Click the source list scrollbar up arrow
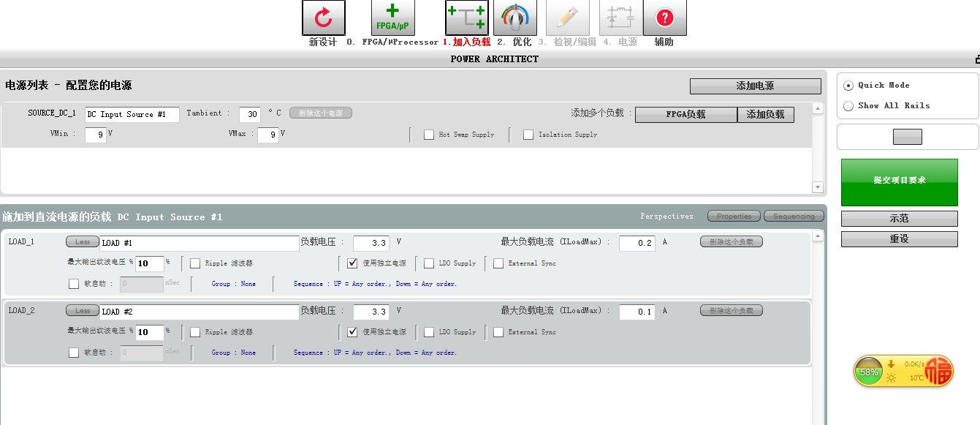The width and height of the screenshot is (980, 425). (x=818, y=110)
